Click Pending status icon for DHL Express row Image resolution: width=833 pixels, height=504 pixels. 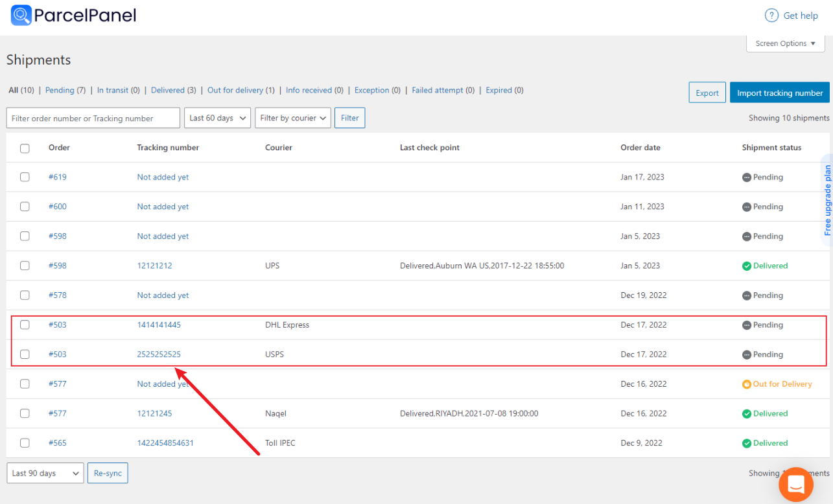(747, 325)
